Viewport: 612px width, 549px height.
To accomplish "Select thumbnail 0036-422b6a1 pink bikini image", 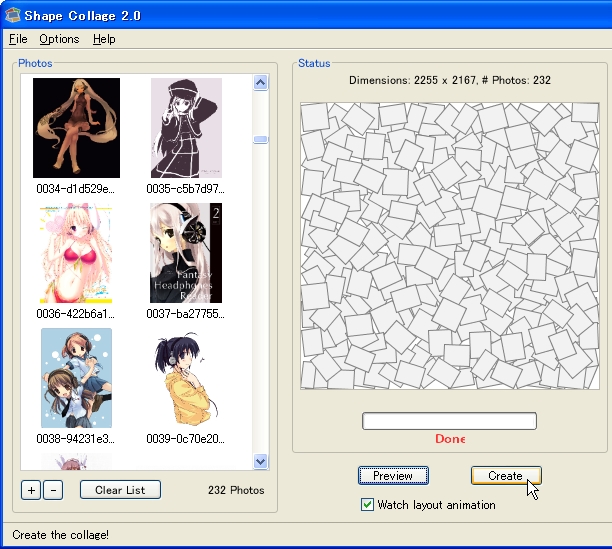I will pos(76,253).
